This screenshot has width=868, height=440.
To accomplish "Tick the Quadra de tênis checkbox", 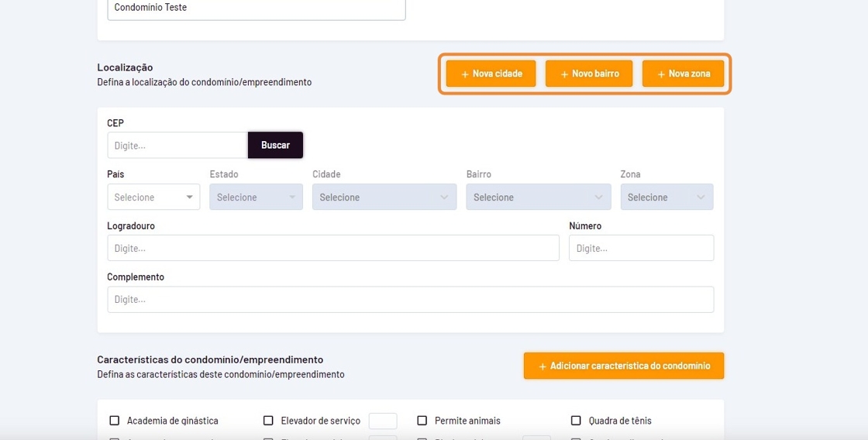I will pos(576,421).
